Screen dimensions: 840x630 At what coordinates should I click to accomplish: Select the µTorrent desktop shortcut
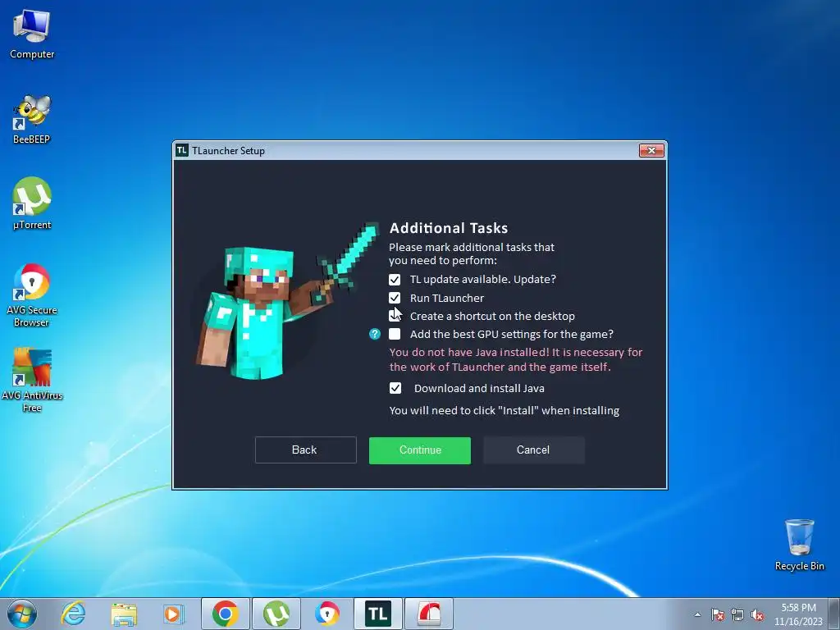(x=32, y=204)
